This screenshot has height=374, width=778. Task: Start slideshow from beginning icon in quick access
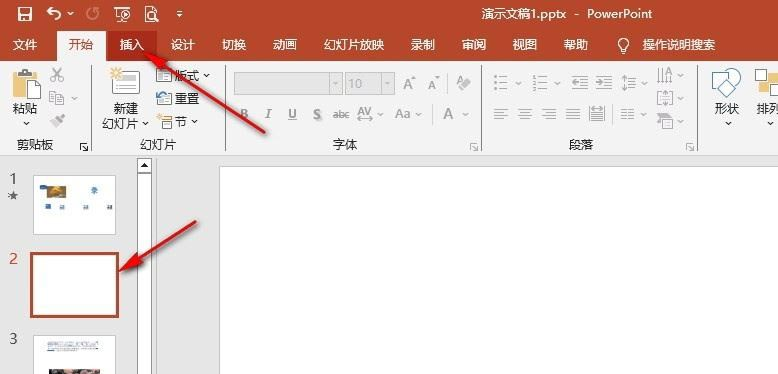click(122, 14)
